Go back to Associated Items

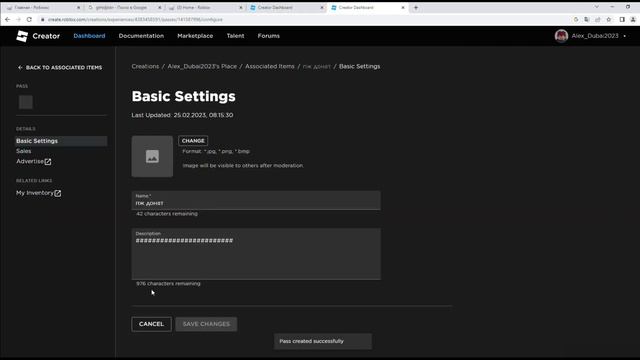[60, 67]
